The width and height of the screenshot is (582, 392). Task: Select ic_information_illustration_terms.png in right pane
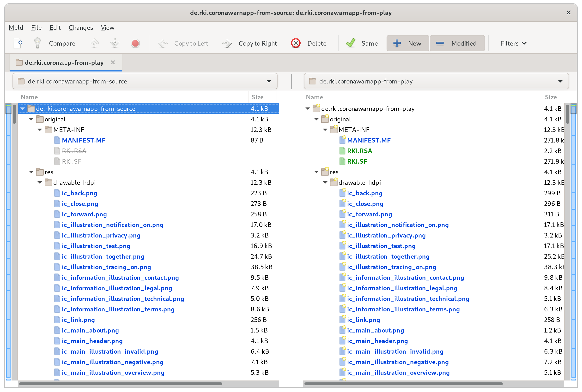pos(403,309)
